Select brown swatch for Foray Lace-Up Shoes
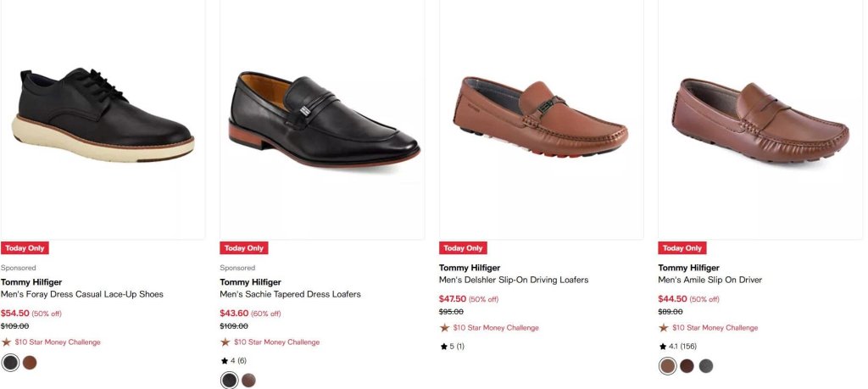Image resolution: width=868 pixels, height=389 pixels. 30,363
